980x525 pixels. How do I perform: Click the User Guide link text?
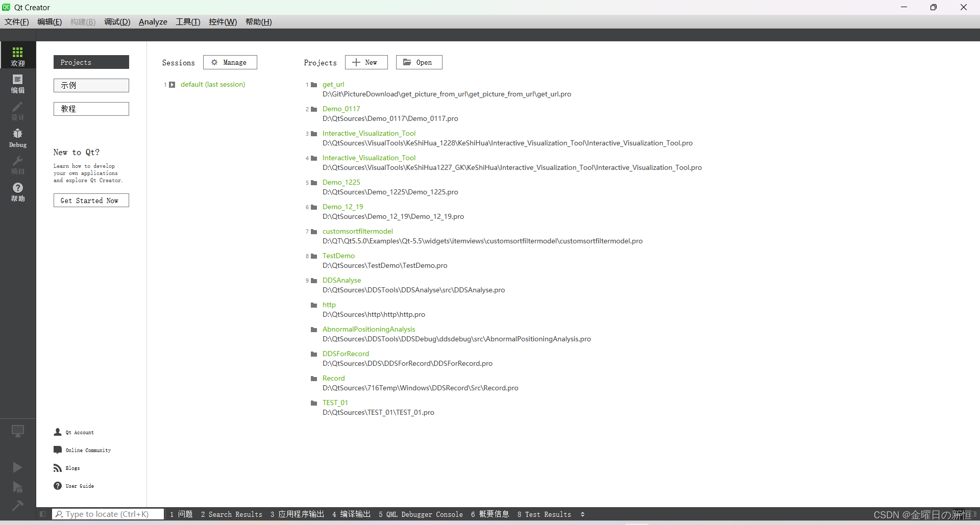click(80, 486)
